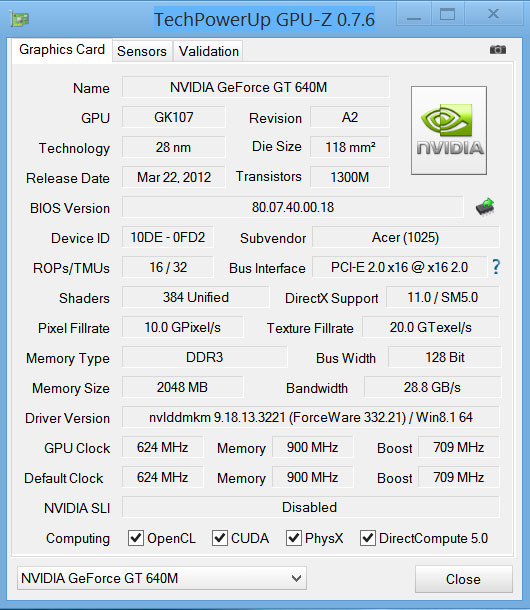Click the Driver Version text field
The image size is (530, 610).
[x=311, y=417]
